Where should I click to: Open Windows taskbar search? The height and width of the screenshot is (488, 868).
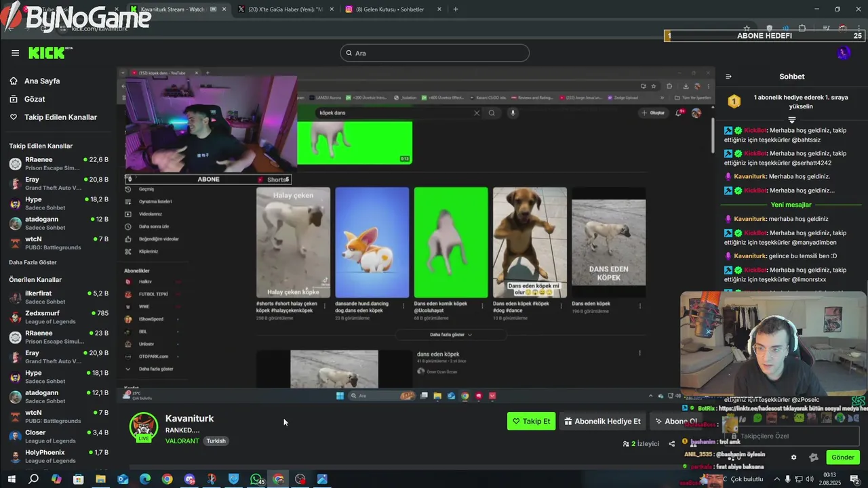(x=33, y=479)
